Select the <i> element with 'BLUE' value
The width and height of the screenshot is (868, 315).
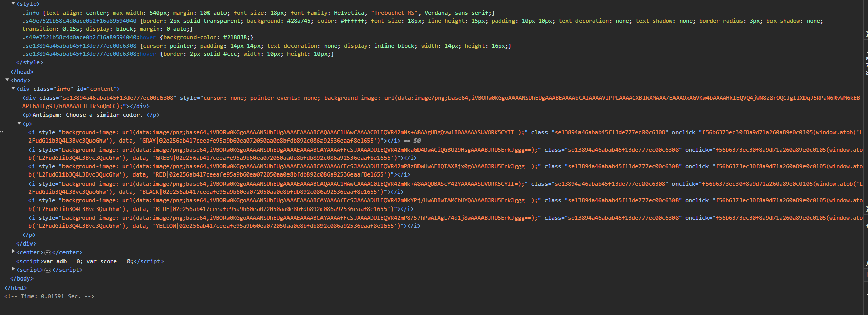tap(445, 204)
